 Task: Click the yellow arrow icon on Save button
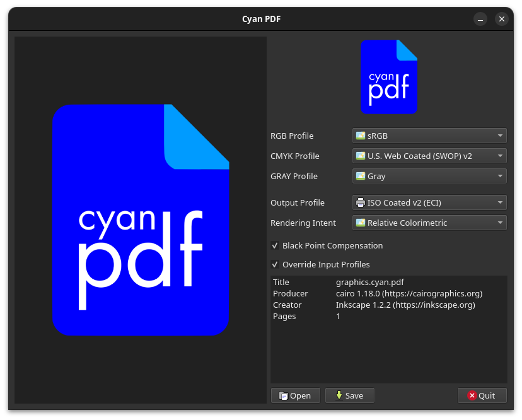[x=339, y=395]
